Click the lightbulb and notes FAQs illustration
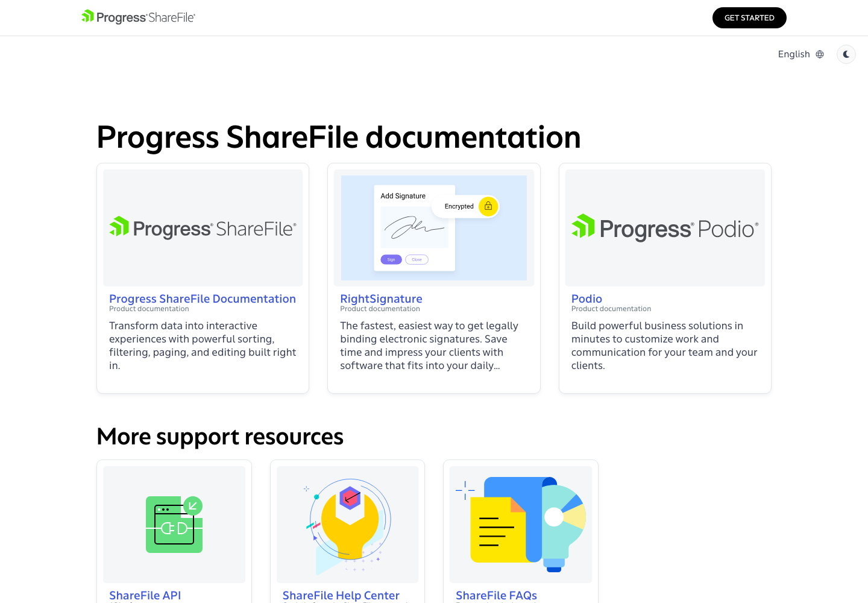This screenshot has width=868, height=603. [x=521, y=525]
